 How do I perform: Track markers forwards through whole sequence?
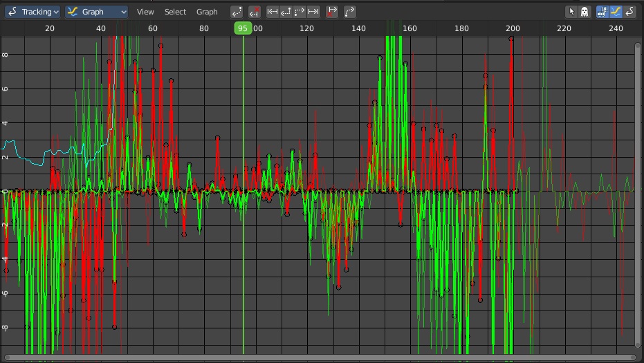313,12
